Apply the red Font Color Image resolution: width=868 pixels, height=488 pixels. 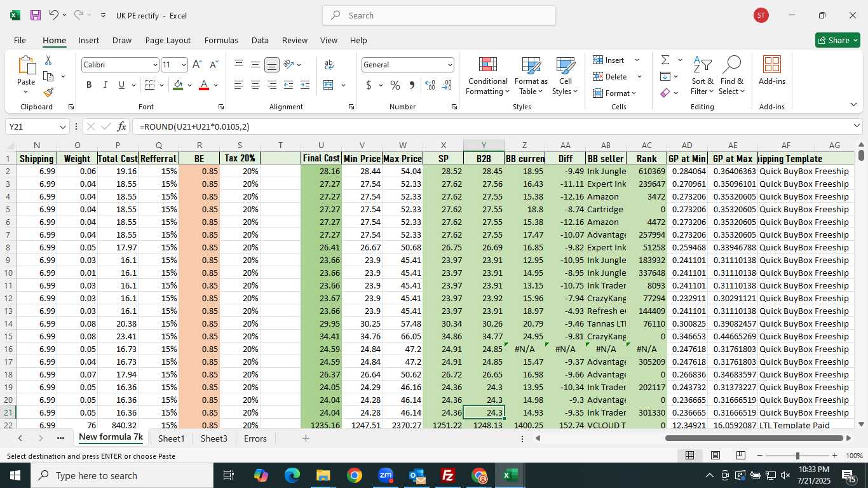(x=204, y=85)
